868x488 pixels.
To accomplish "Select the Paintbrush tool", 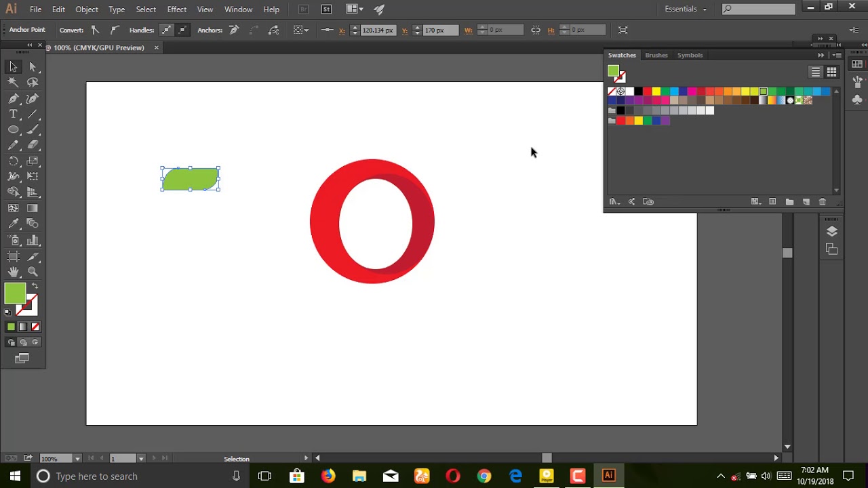I will [x=33, y=129].
